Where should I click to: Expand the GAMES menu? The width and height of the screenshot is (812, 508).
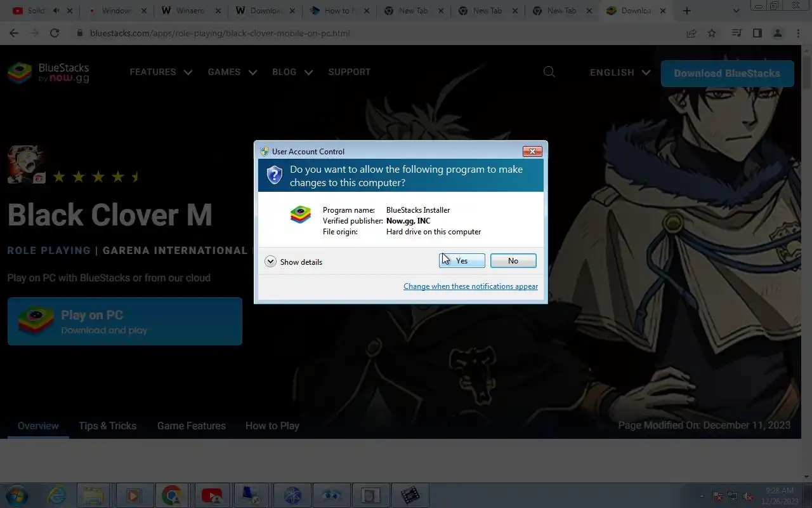232,72
